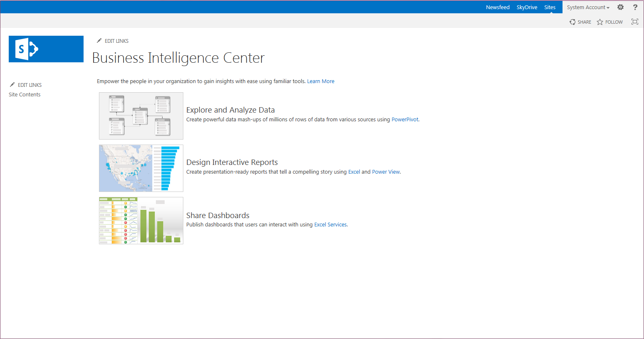Viewport: 644px width, 339px height.
Task: Click EDIT LINKS in the left sidebar
Action: coord(30,85)
